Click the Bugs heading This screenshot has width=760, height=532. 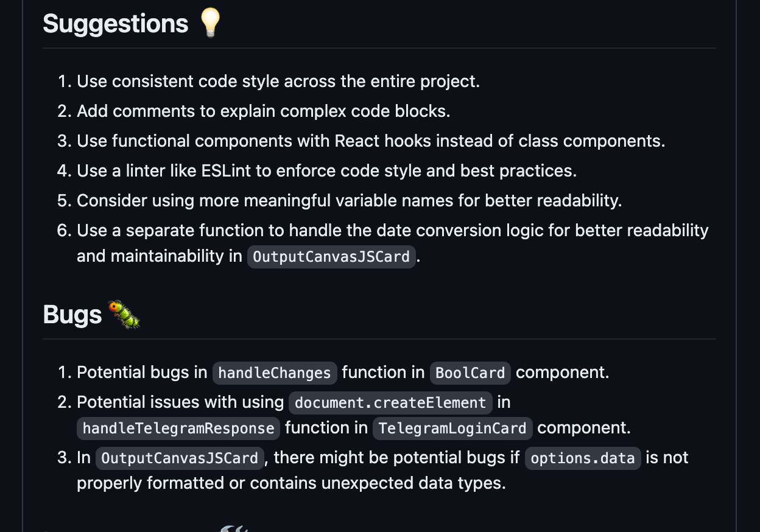(x=72, y=315)
